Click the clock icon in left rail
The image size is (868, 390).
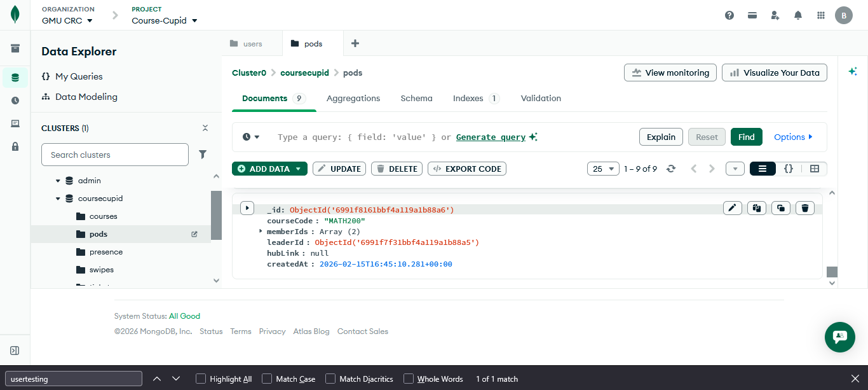(x=15, y=101)
